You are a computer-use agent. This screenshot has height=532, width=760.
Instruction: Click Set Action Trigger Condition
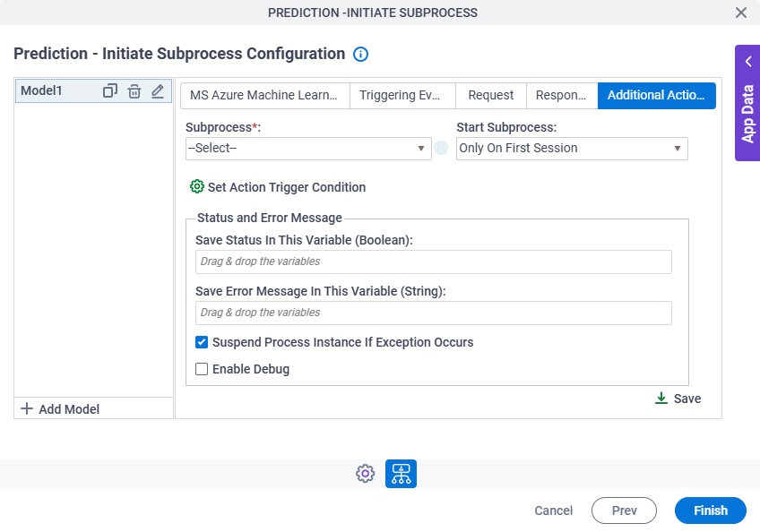click(278, 187)
